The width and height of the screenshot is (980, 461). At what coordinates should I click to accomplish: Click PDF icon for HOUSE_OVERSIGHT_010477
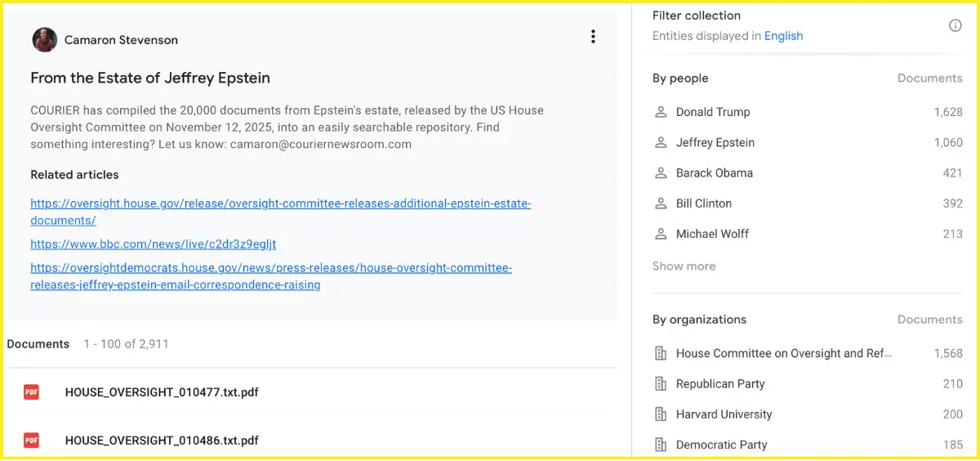tap(31, 392)
